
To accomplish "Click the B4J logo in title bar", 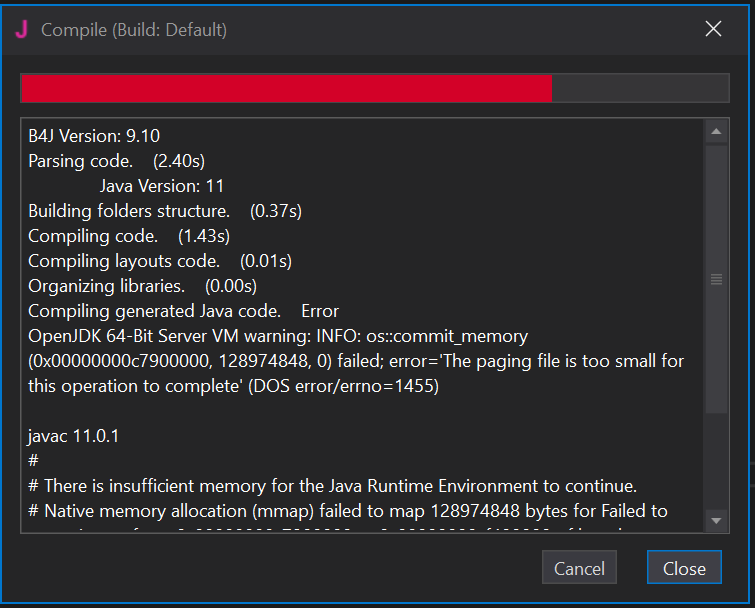I will (21, 29).
